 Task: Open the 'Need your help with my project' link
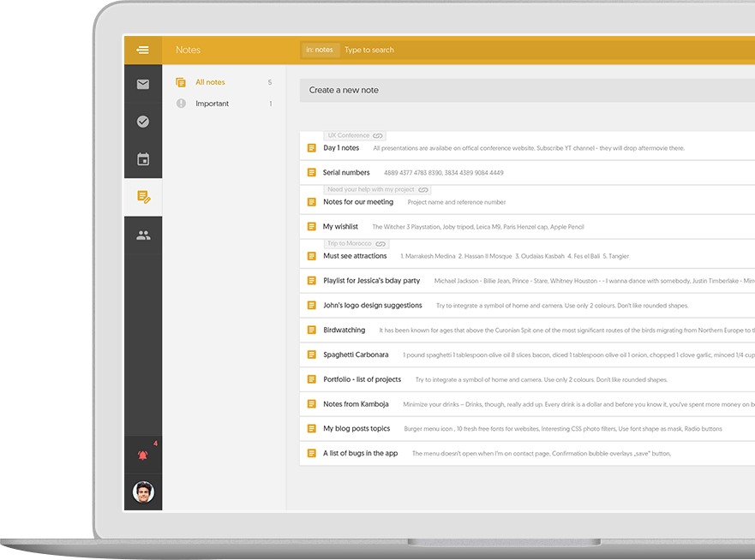pos(376,189)
